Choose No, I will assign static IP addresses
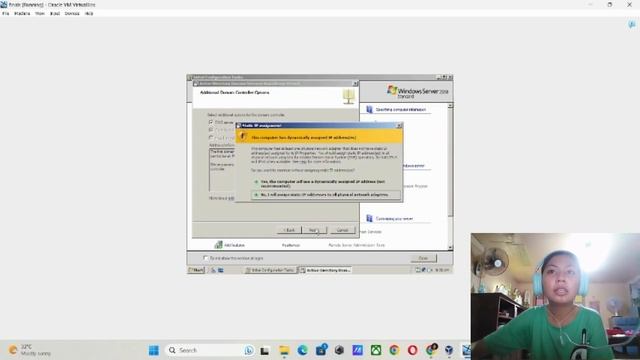640x360 pixels. pyautogui.click(x=326, y=195)
